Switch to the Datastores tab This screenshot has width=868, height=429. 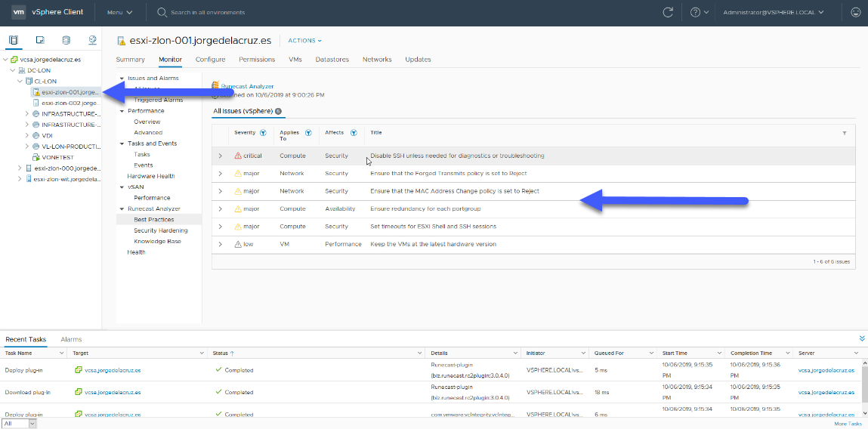(332, 59)
